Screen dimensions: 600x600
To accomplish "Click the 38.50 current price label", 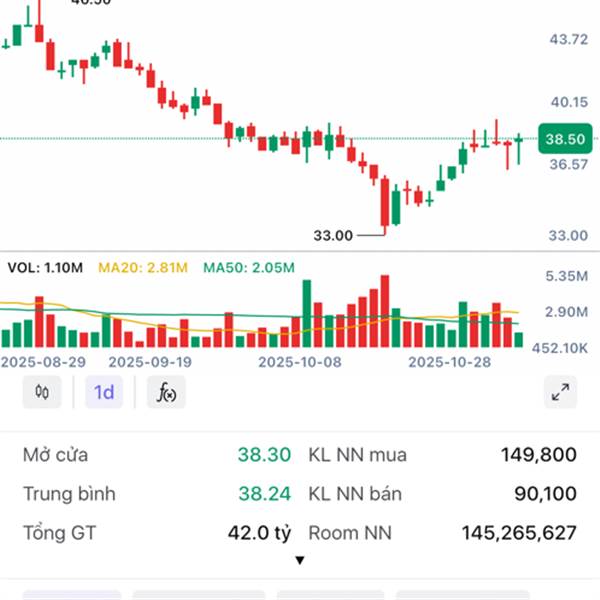I will (565, 139).
